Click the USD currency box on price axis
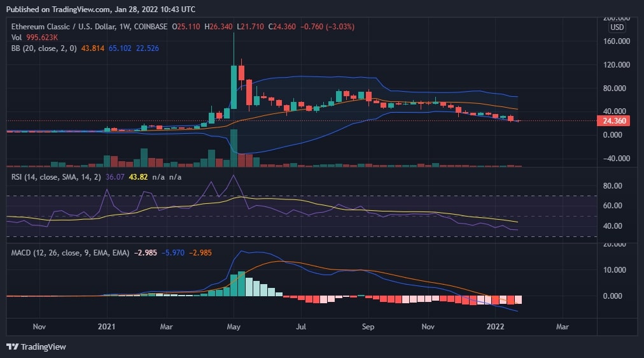The image size is (644, 358). pos(617,28)
